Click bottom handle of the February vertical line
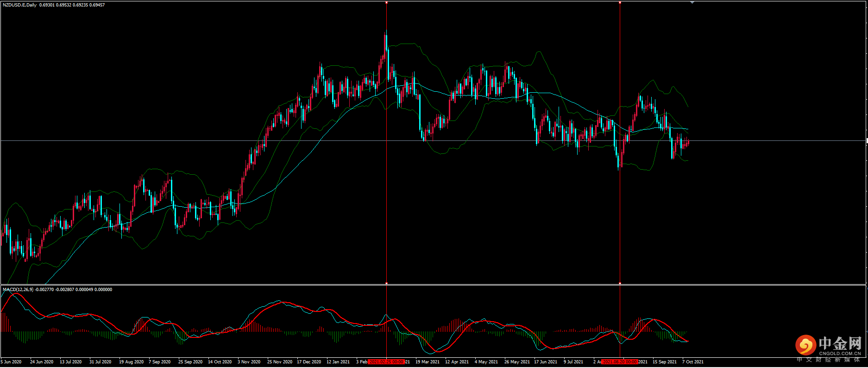The image size is (868, 368). (386, 283)
